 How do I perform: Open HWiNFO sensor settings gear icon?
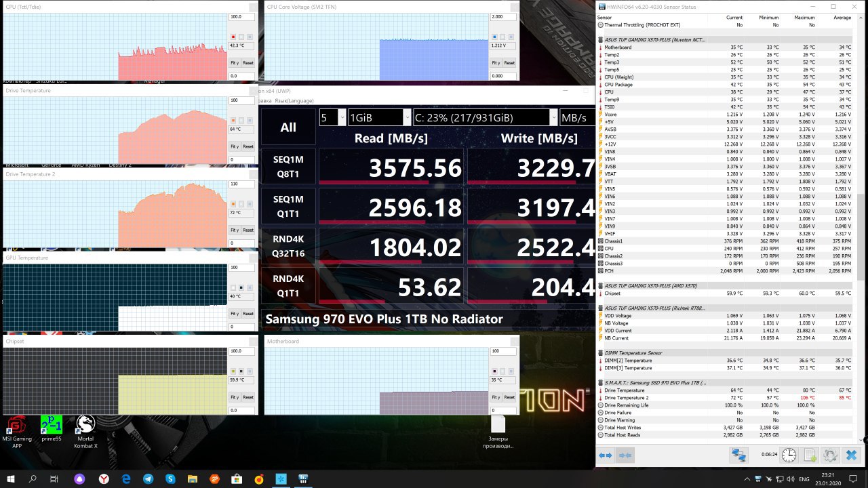tap(830, 455)
